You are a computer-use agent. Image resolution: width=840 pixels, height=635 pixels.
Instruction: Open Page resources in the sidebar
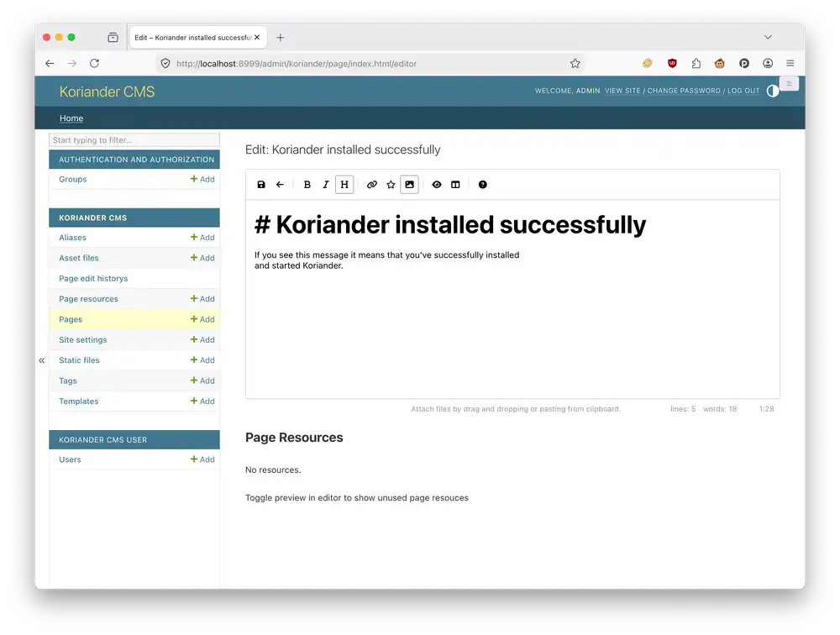(88, 299)
